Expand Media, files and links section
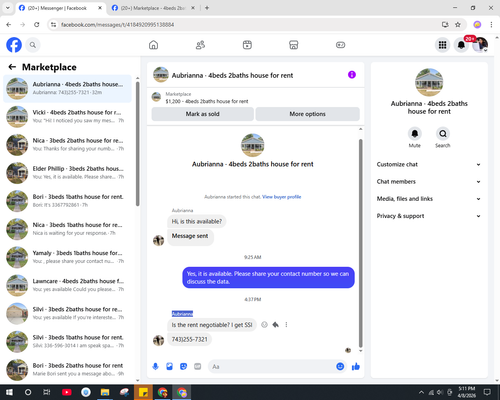 [x=429, y=199]
